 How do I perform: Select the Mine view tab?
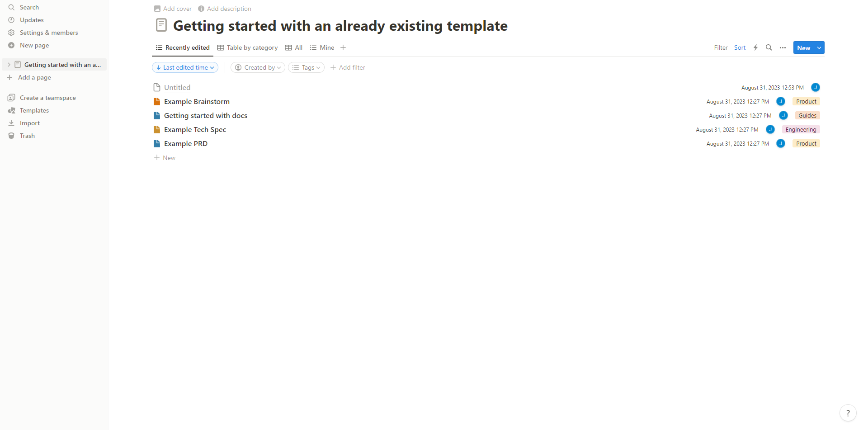(x=322, y=47)
